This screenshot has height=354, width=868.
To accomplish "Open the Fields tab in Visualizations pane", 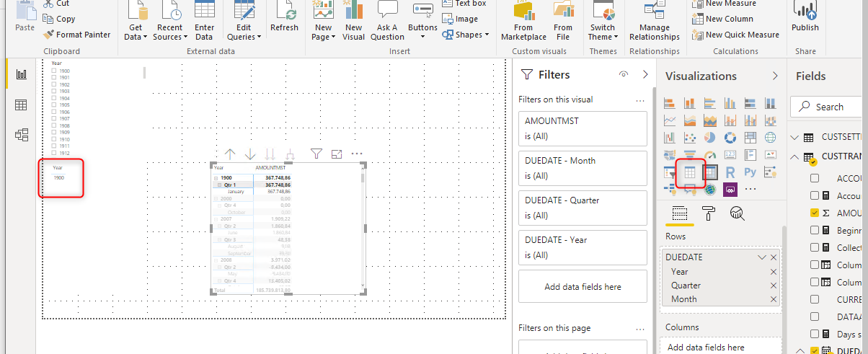I will (x=679, y=213).
